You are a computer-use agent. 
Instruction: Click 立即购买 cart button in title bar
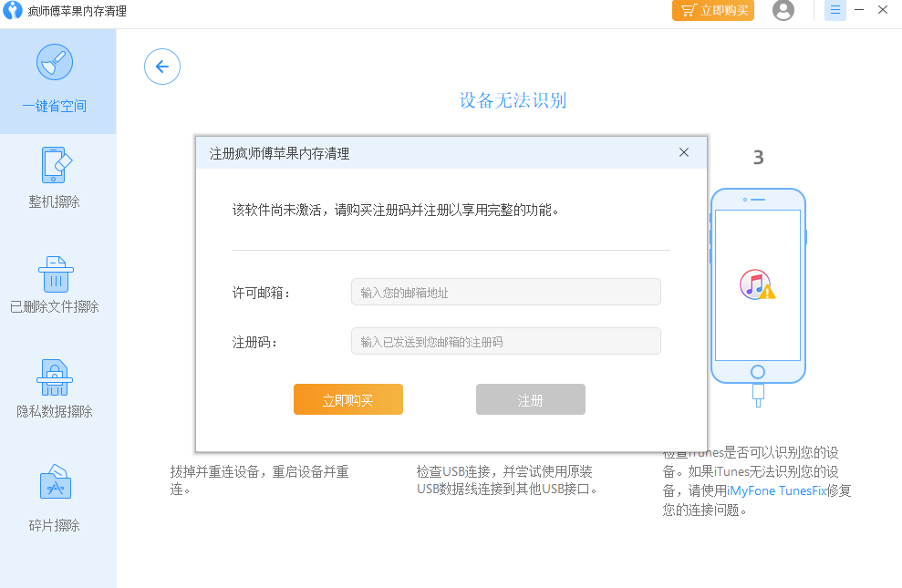click(x=712, y=10)
